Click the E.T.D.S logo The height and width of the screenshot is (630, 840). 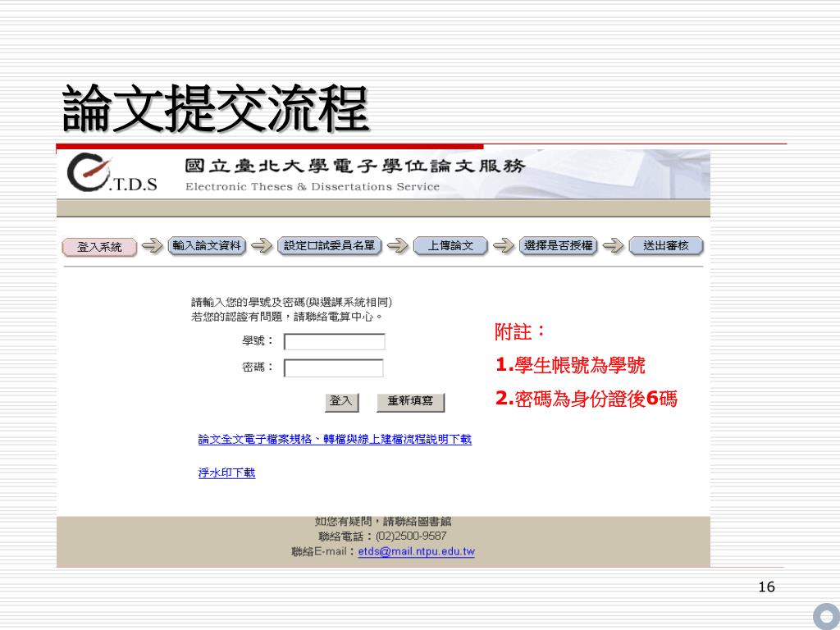click(x=112, y=174)
